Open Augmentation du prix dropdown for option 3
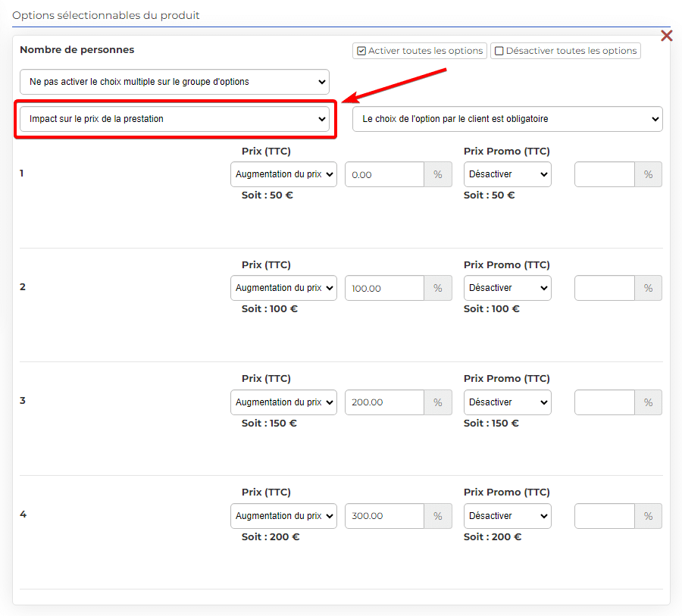The height and width of the screenshot is (616, 682). coord(283,402)
